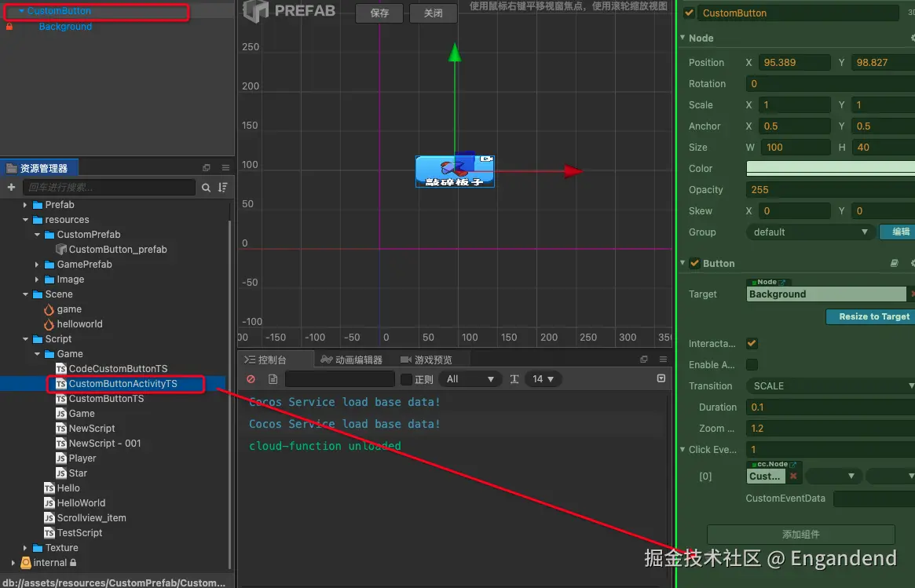Image resolution: width=915 pixels, height=588 pixels.
Task: Disable the Button component checkbox
Action: [x=694, y=263]
